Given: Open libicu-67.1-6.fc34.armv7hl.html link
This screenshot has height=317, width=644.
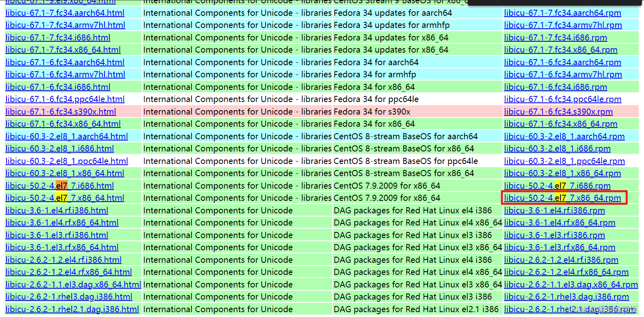Looking at the screenshot, I should click(x=65, y=74).
